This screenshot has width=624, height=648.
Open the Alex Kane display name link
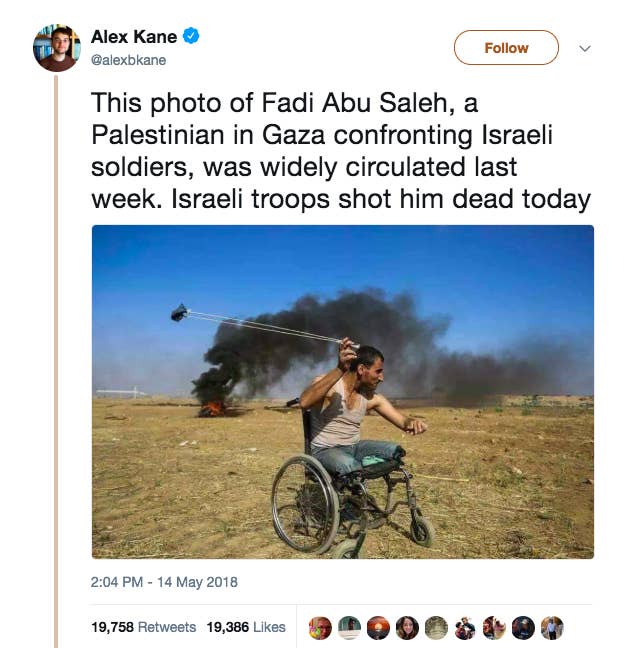pyautogui.click(x=134, y=37)
